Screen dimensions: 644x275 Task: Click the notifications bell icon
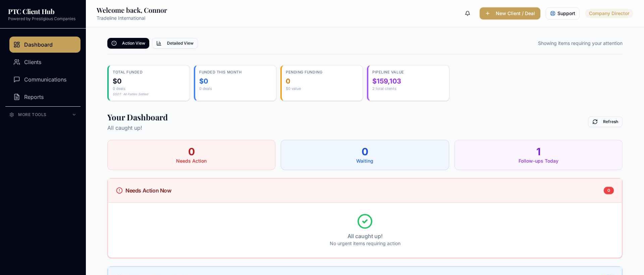click(x=468, y=13)
